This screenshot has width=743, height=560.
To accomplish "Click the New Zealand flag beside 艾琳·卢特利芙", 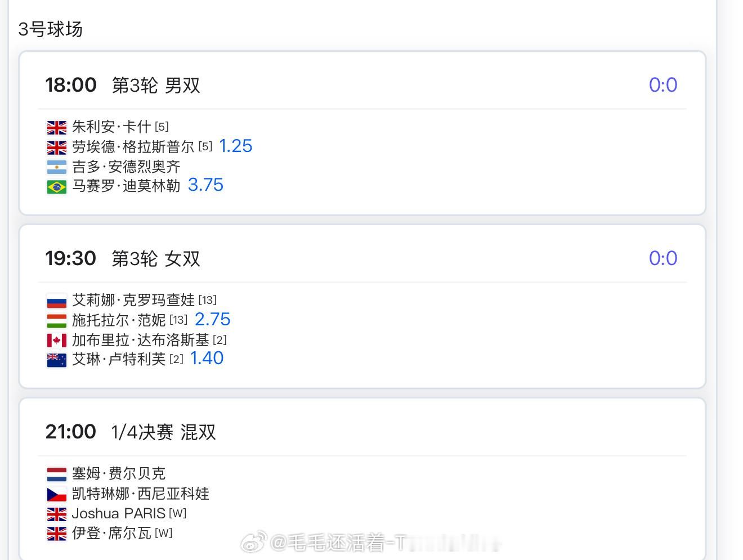I will [56, 360].
